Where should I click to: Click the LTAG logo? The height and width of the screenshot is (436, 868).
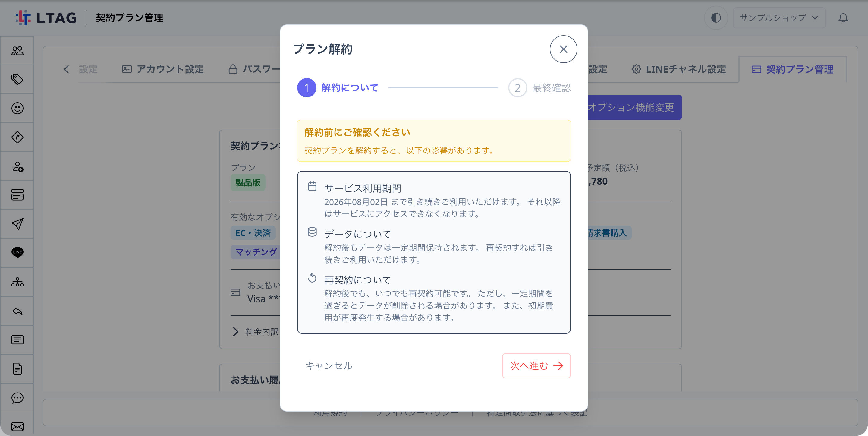click(46, 17)
